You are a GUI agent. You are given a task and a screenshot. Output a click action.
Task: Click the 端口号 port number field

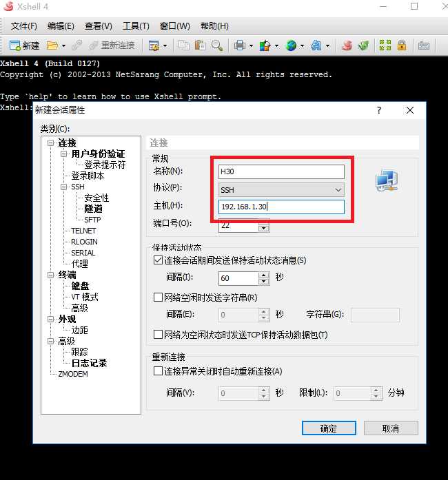238,226
